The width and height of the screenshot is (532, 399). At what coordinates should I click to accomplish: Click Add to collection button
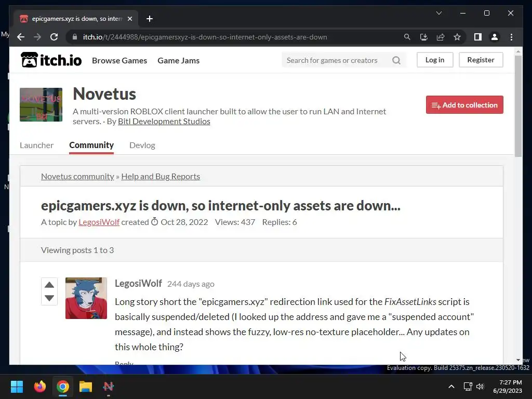pos(464,105)
